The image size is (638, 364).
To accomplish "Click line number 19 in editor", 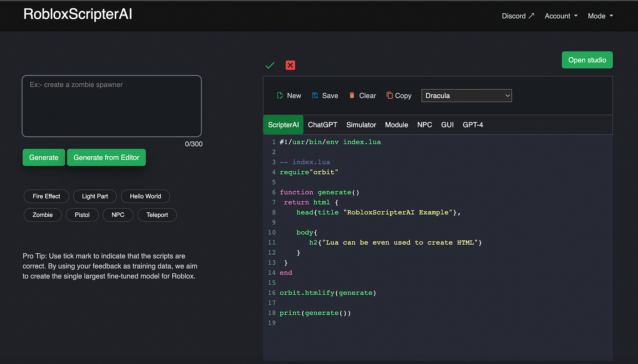I will (x=272, y=323).
